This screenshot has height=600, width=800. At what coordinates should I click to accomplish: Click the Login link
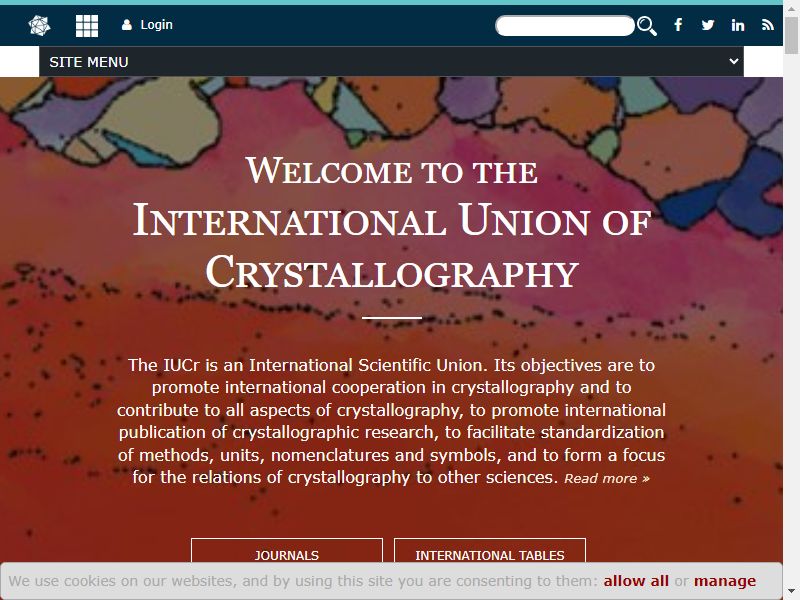[156, 24]
